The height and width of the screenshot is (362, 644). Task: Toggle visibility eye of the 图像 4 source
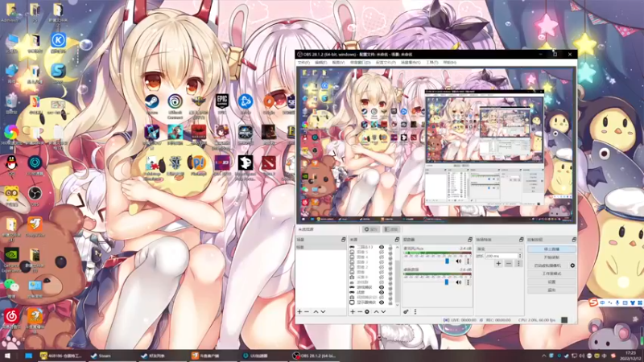(x=382, y=257)
